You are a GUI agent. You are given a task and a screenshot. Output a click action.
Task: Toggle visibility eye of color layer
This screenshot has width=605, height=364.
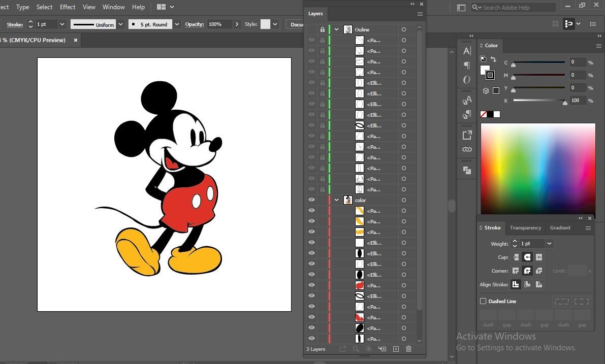point(312,200)
